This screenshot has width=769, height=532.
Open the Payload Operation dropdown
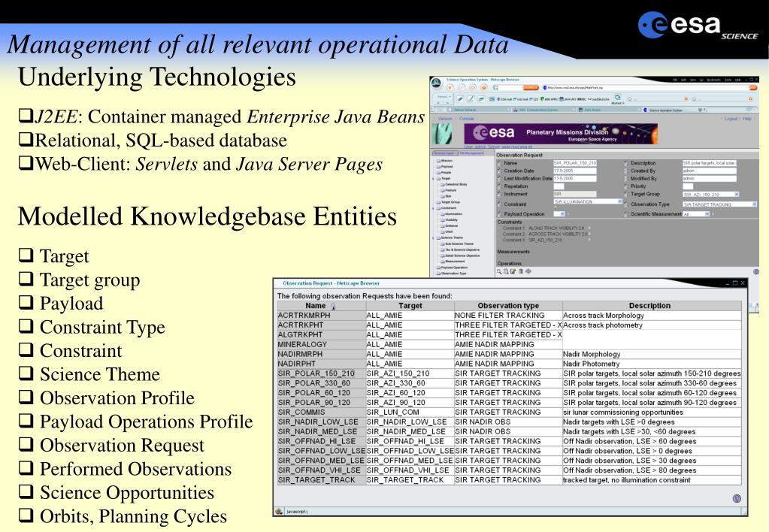(559, 214)
